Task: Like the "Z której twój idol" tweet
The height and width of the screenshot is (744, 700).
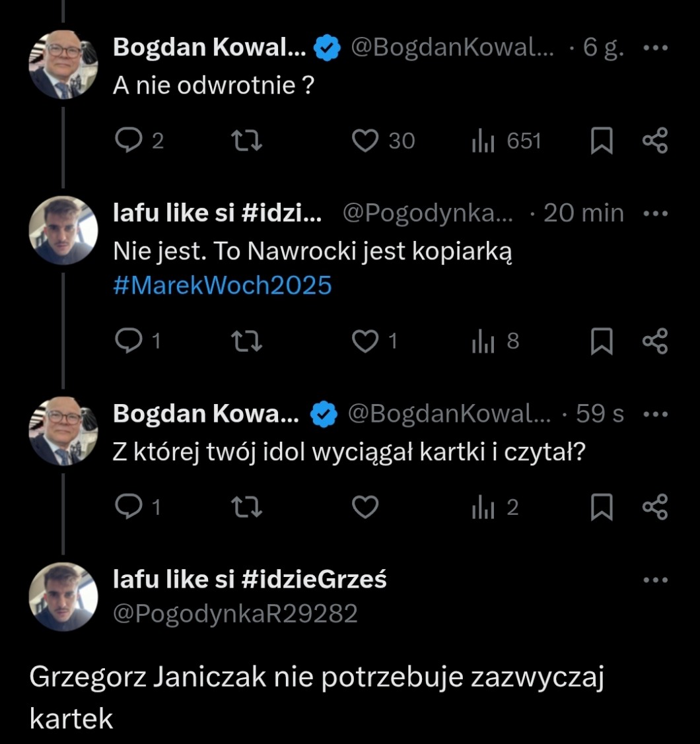Action: pyautogui.click(x=365, y=507)
